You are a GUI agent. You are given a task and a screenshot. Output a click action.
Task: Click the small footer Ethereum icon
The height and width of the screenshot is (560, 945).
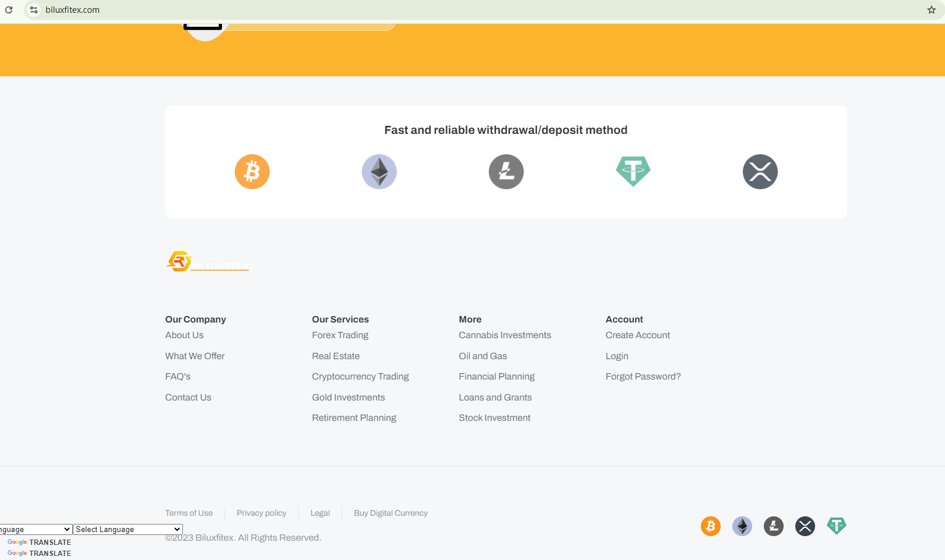tap(742, 526)
